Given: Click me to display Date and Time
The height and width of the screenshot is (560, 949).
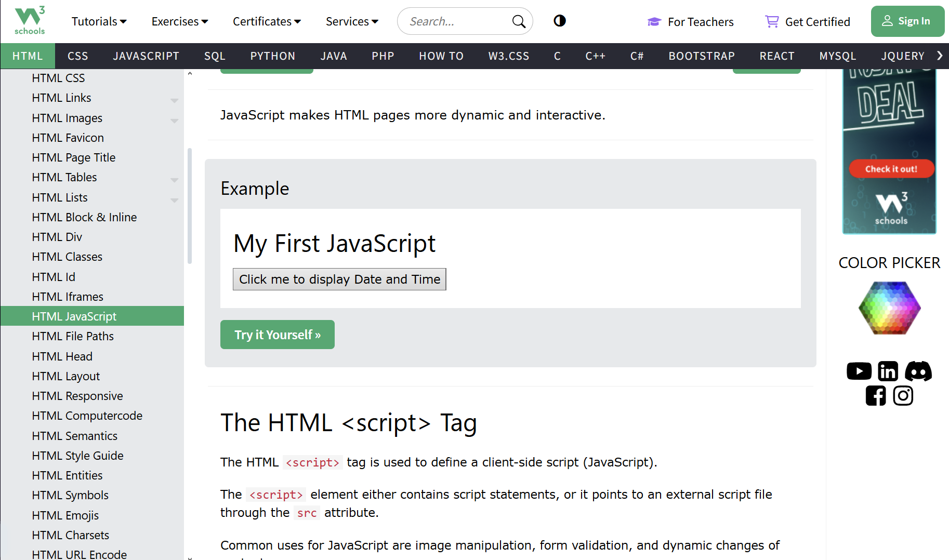Looking at the screenshot, I should (339, 279).
